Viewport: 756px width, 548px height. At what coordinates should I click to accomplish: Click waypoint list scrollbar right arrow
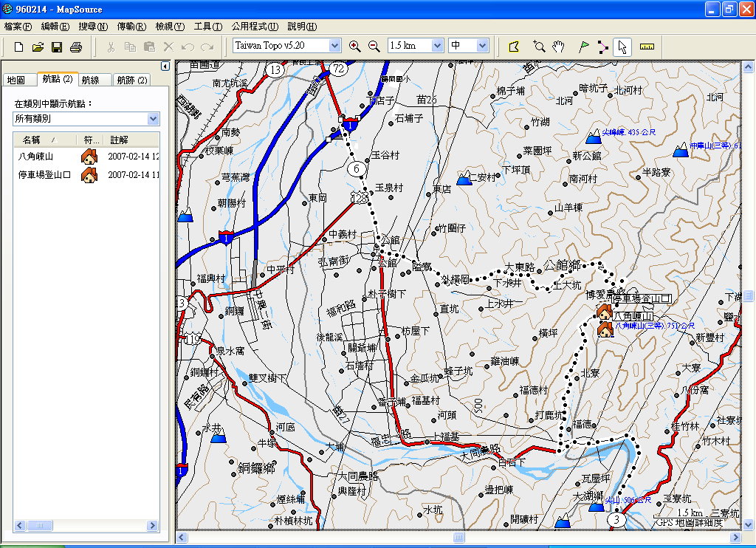(x=152, y=525)
